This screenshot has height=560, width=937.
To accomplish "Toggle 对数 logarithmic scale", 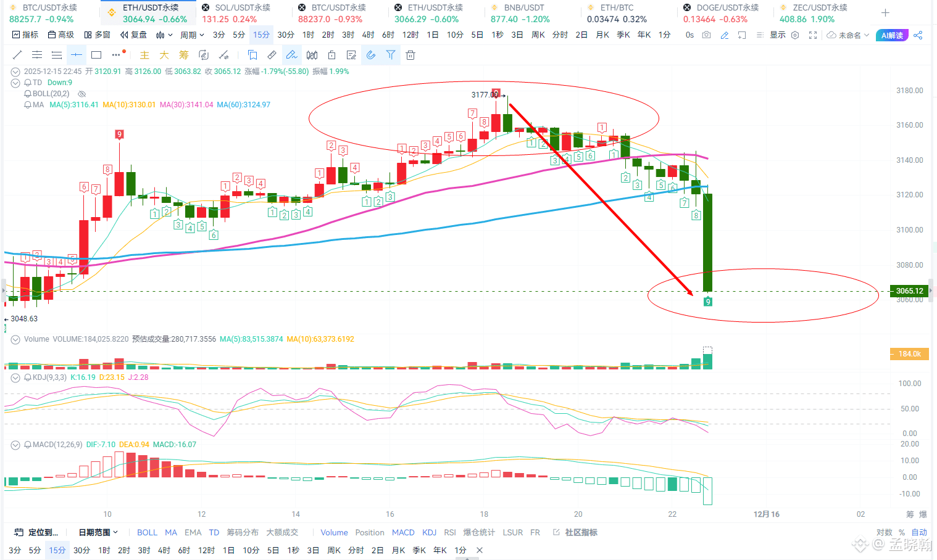I will click(884, 532).
